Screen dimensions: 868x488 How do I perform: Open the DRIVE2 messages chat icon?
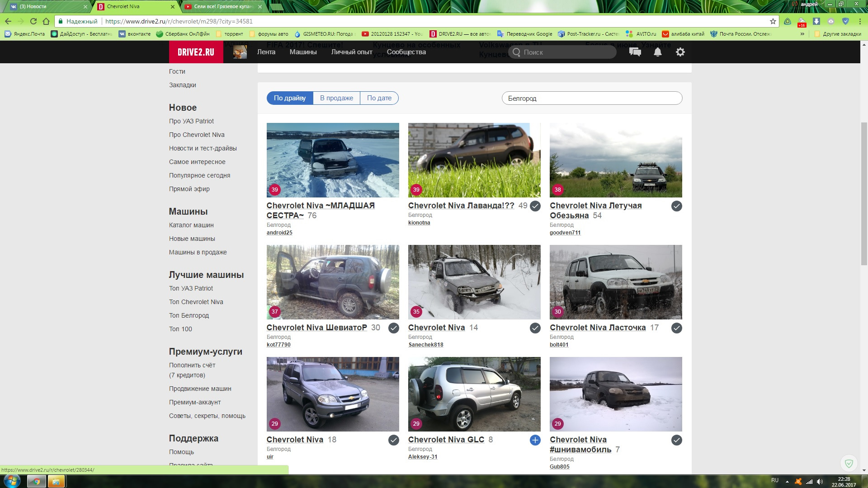(x=635, y=52)
